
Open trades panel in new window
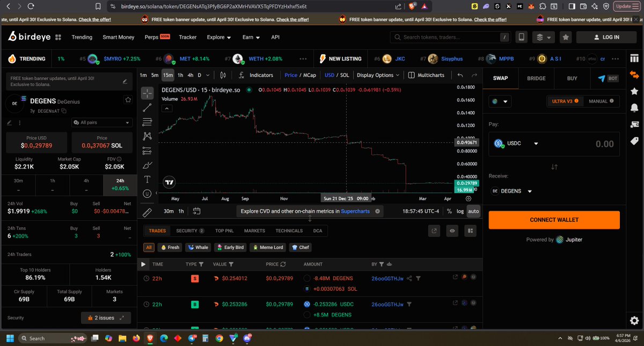(434, 231)
